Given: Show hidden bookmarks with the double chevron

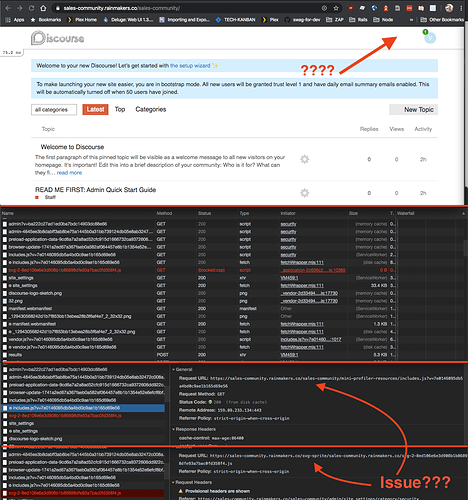Looking at the screenshot, I should 411,20.
